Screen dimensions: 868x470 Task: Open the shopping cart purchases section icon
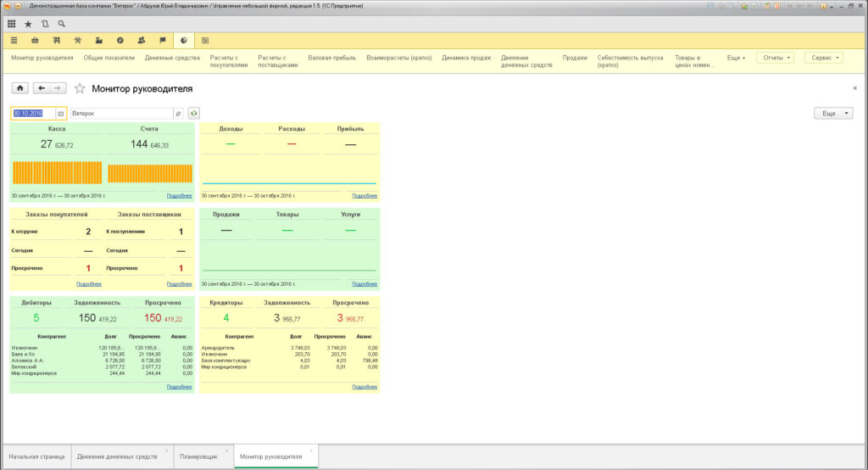56,41
